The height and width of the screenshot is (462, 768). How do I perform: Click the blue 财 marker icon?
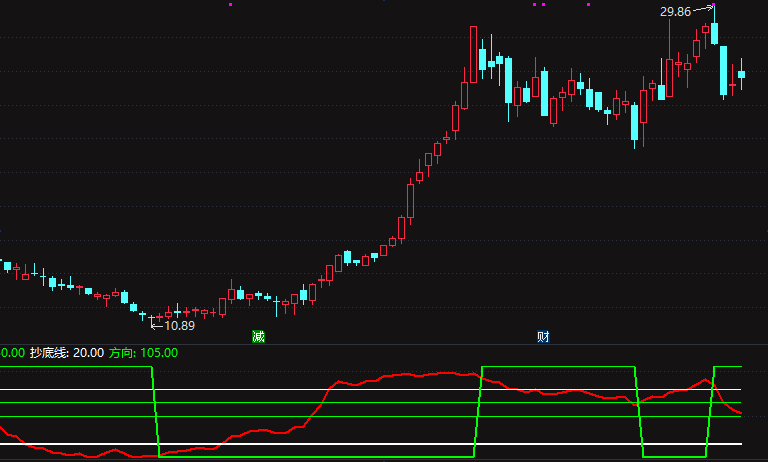click(543, 337)
